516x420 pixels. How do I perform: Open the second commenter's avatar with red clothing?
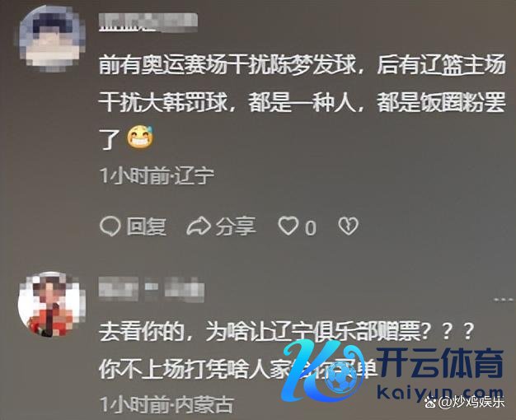(x=52, y=304)
